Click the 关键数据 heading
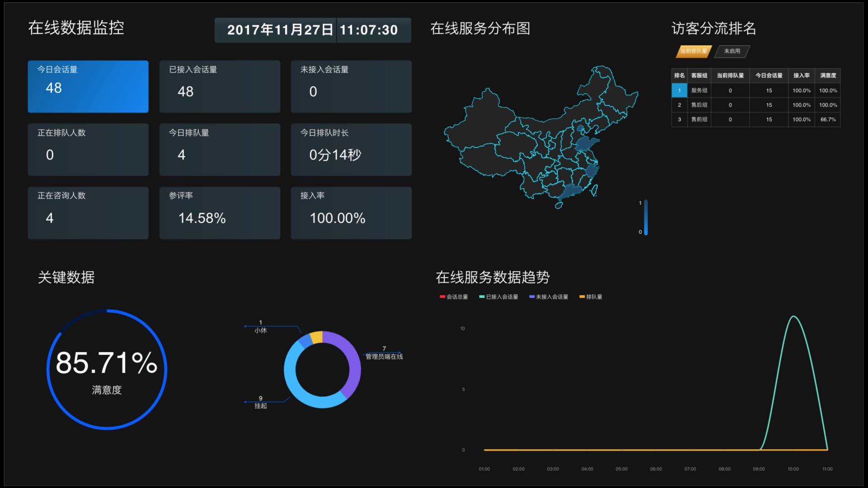 click(66, 277)
